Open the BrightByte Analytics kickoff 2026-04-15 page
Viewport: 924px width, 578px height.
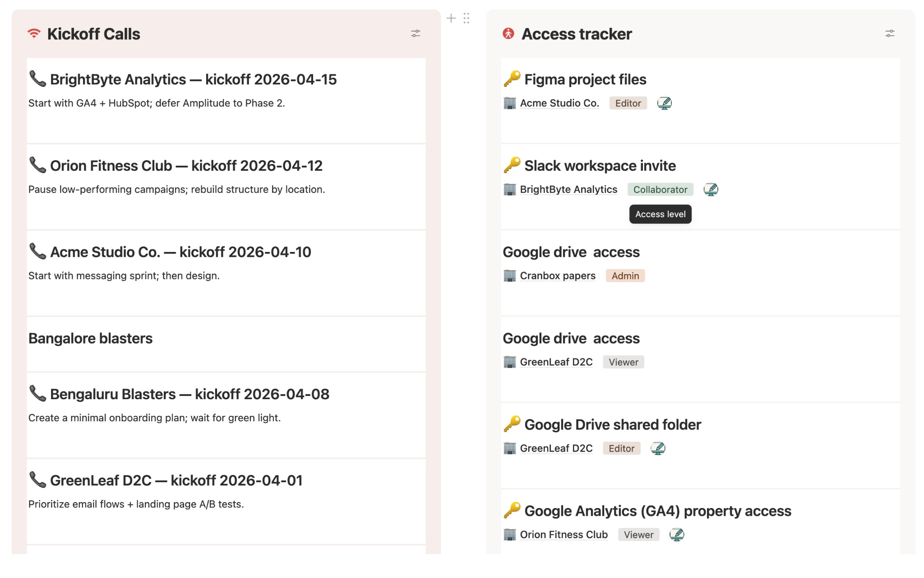(194, 79)
